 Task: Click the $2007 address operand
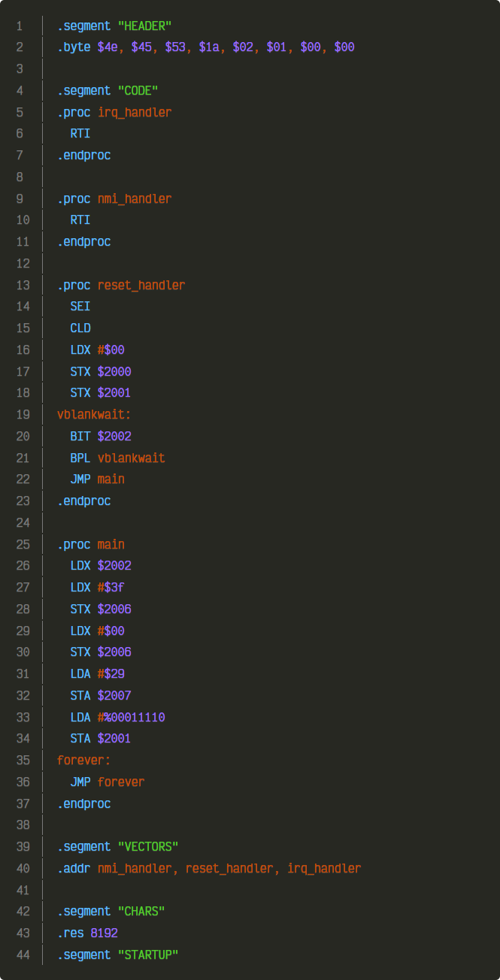pos(114,696)
